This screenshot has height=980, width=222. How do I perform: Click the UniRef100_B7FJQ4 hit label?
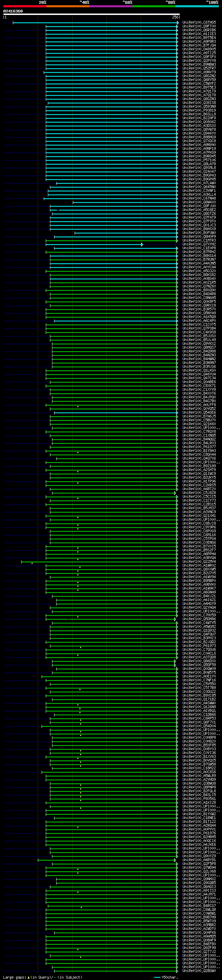point(199,45)
